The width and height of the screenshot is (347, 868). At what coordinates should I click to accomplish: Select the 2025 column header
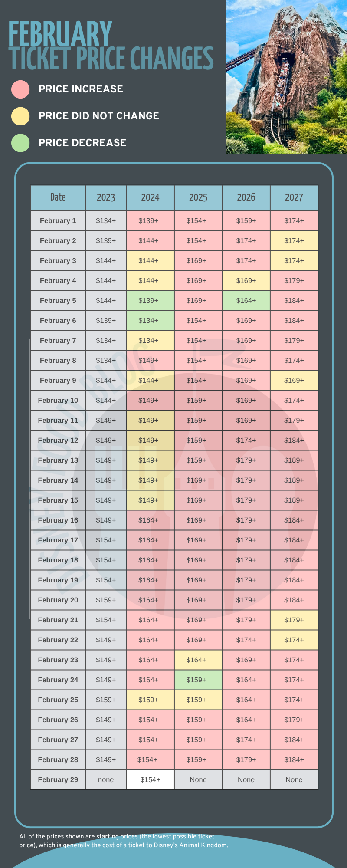(x=198, y=197)
